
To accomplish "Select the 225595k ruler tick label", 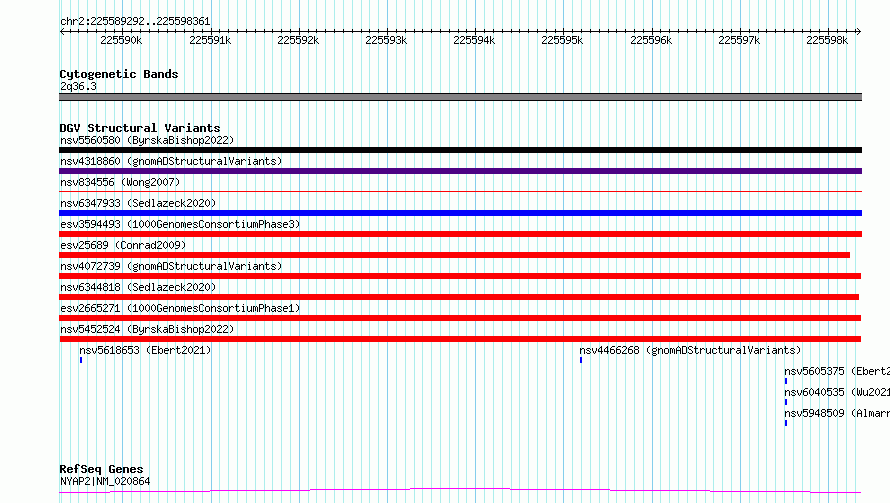I will [562, 40].
